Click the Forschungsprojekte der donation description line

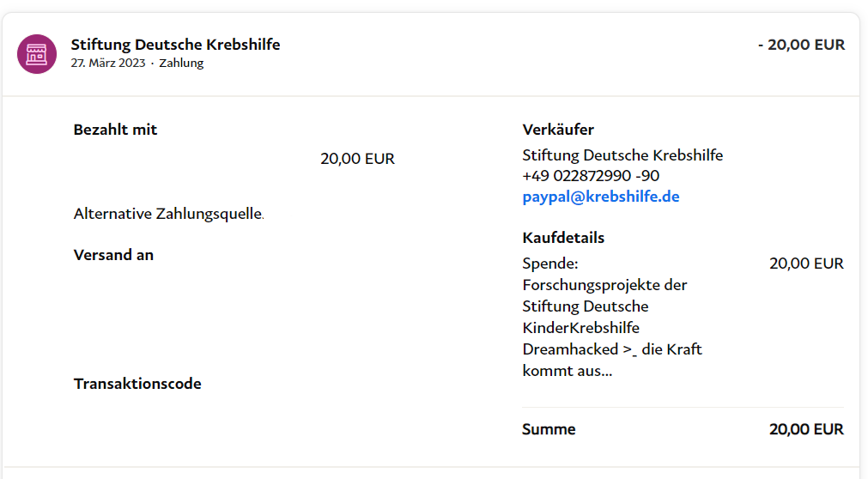tap(604, 284)
